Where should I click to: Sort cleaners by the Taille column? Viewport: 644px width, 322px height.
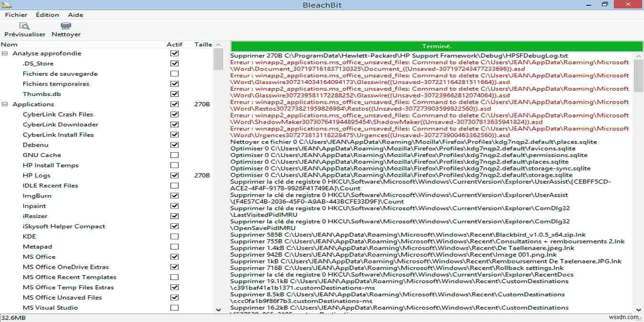(203, 44)
